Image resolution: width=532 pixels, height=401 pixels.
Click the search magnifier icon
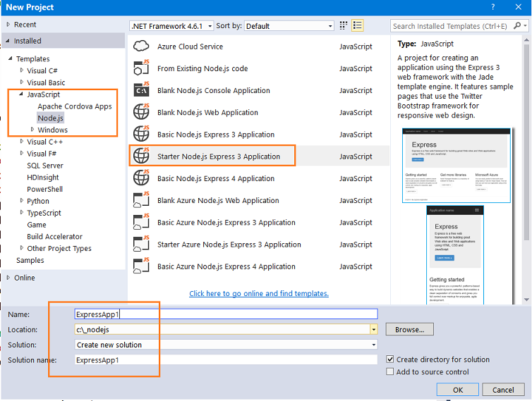tap(517, 26)
